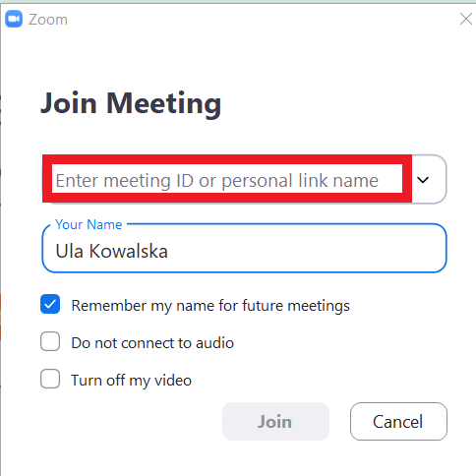Click the Join button
The image size is (476, 476).
(275, 422)
